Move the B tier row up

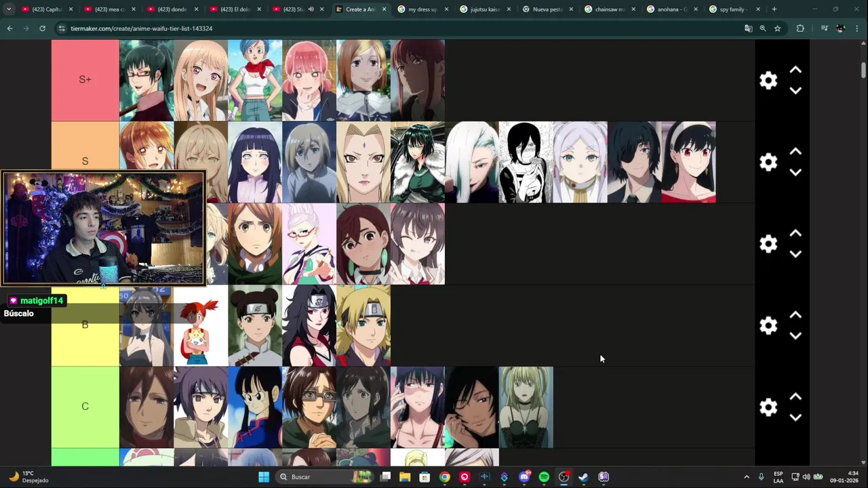pos(795,314)
